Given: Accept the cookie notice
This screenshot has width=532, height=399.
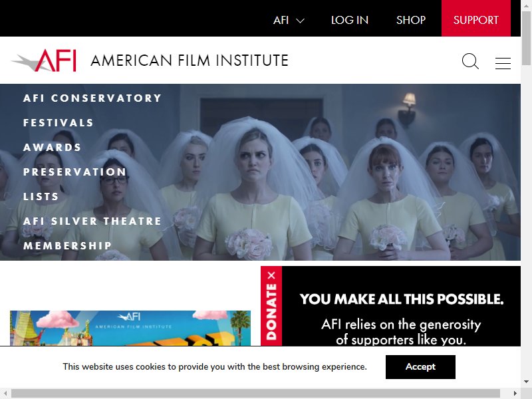Looking at the screenshot, I should pyautogui.click(x=420, y=367).
